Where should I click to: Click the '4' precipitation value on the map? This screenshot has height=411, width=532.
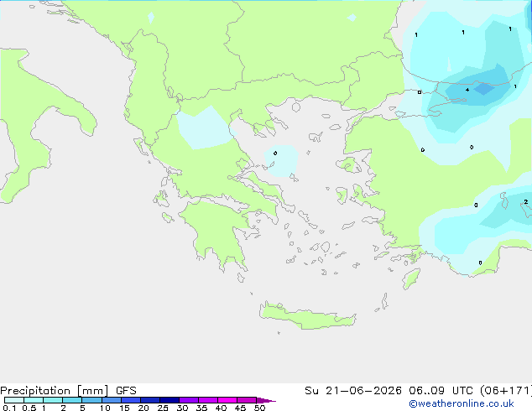click(467, 90)
